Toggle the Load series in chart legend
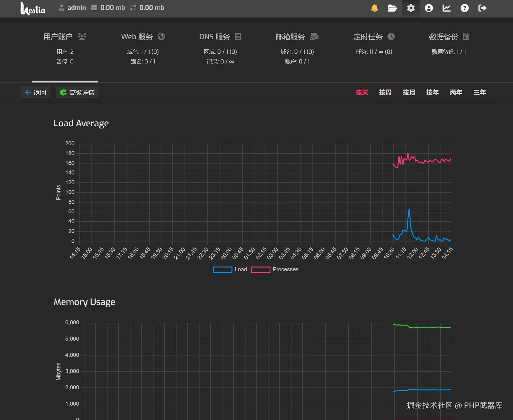 [230, 269]
